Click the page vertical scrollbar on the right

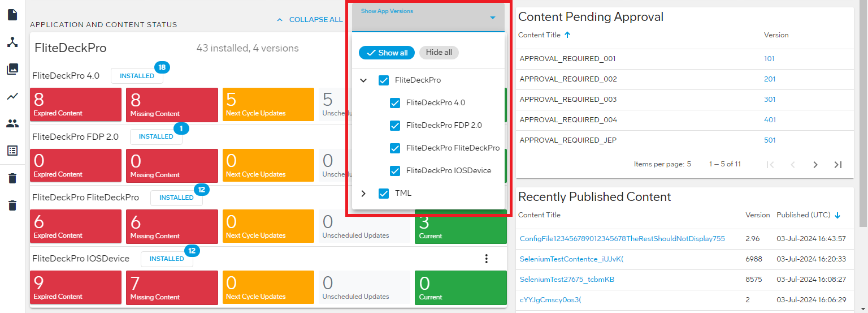[x=863, y=113]
